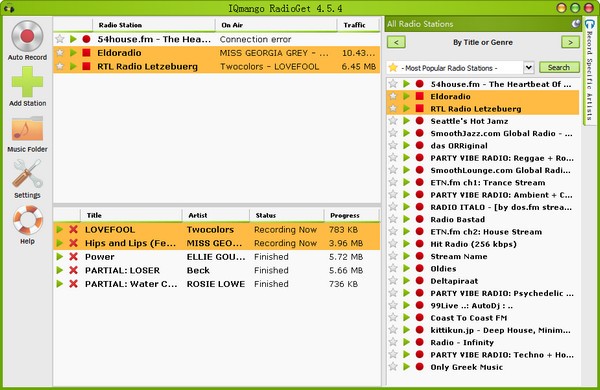Image resolution: width=600 pixels, height=390 pixels.
Task: Start recording das ORRiginal with red circle
Action: pyautogui.click(x=420, y=145)
